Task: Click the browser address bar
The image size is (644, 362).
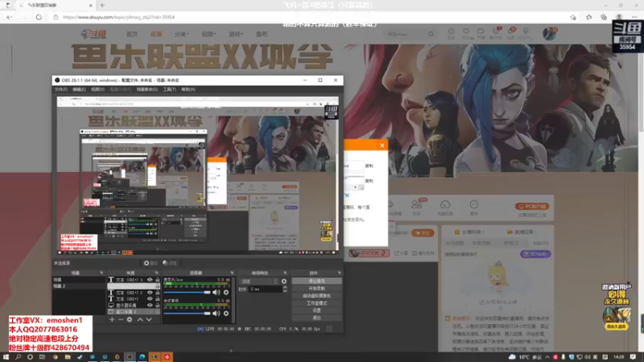Action: (x=312, y=17)
